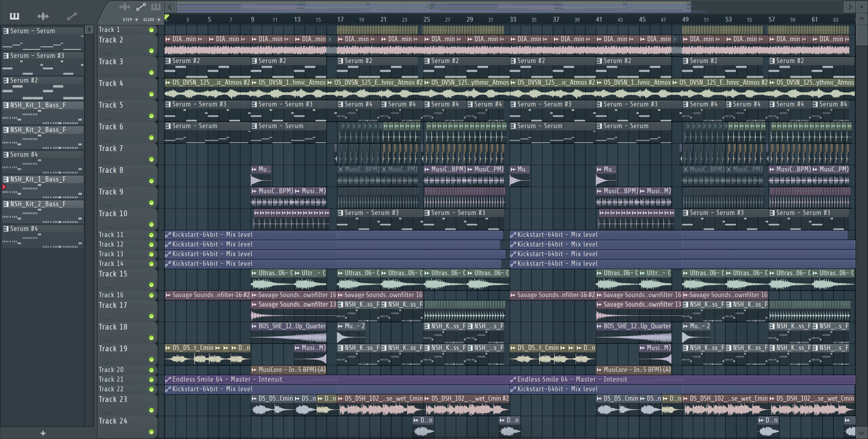Show automation clips in picker panel
Screen dimensions: 868x439
click(72, 16)
